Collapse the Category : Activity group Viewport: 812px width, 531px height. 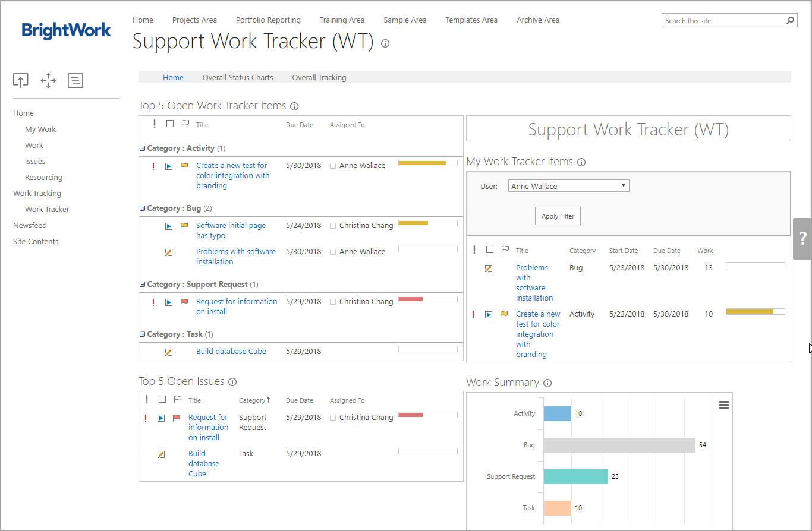click(x=142, y=148)
